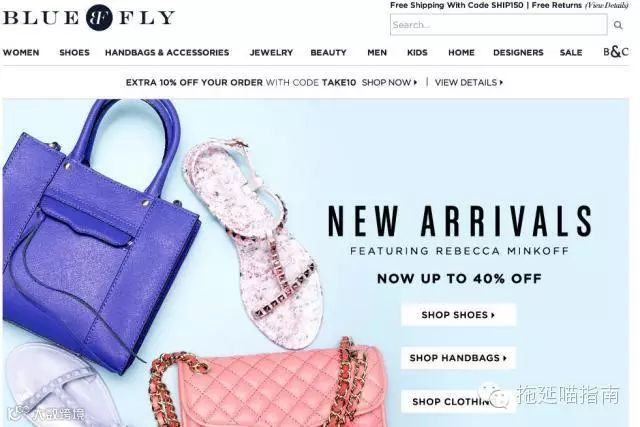Select the HOME menu item

462,53
